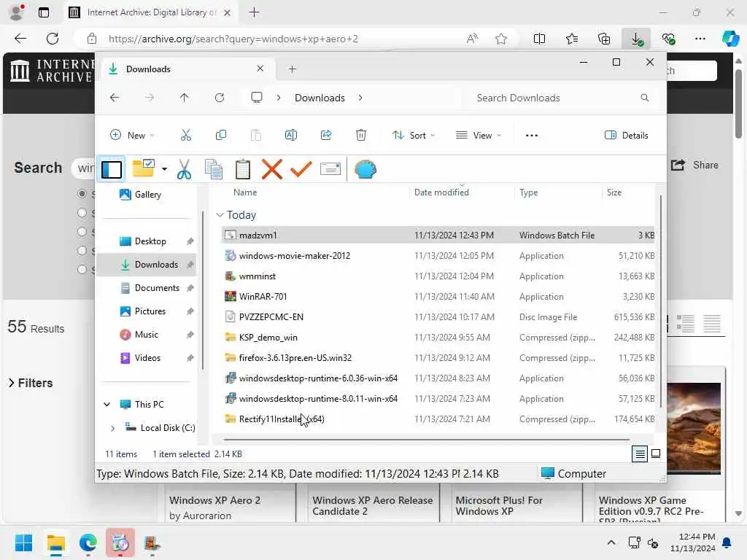Click the archive.org address bar URL
The width and height of the screenshot is (747, 560).
point(233,39)
